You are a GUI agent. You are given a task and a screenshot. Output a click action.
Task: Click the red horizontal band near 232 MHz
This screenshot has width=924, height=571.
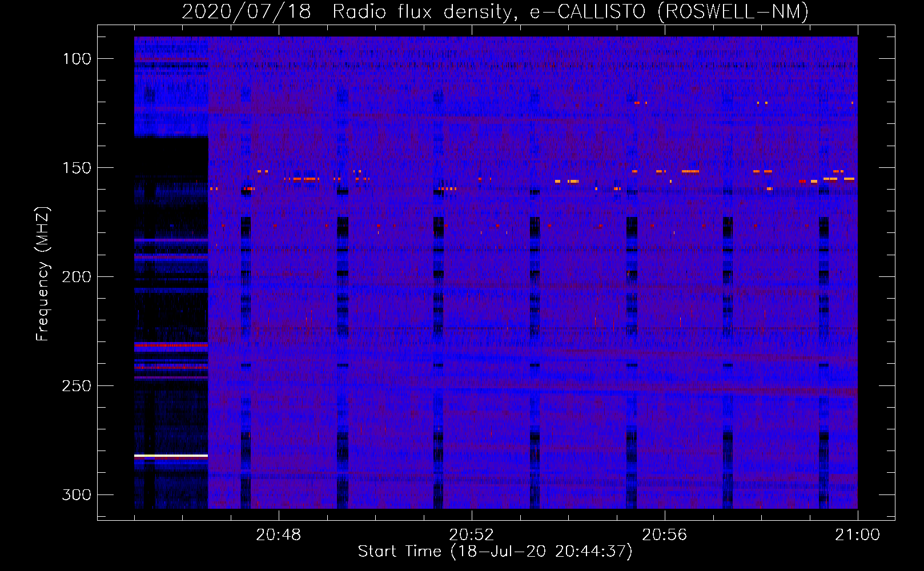(x=171, y=345)
